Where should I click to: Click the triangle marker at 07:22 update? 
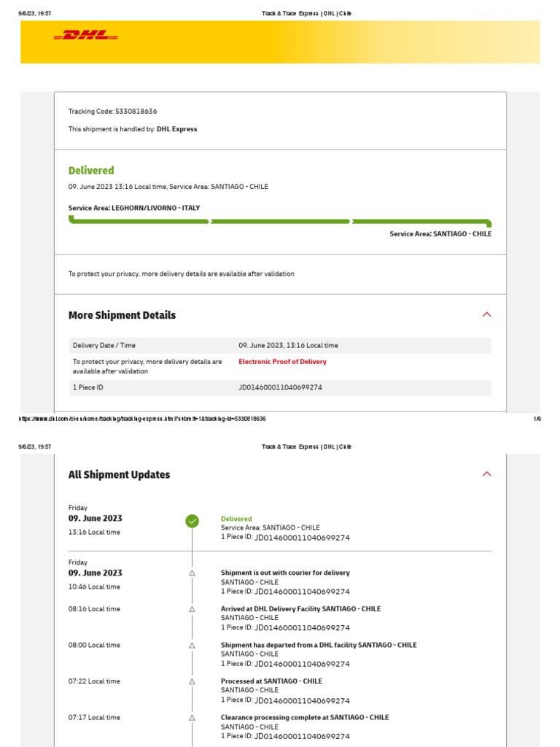[192, 681]
